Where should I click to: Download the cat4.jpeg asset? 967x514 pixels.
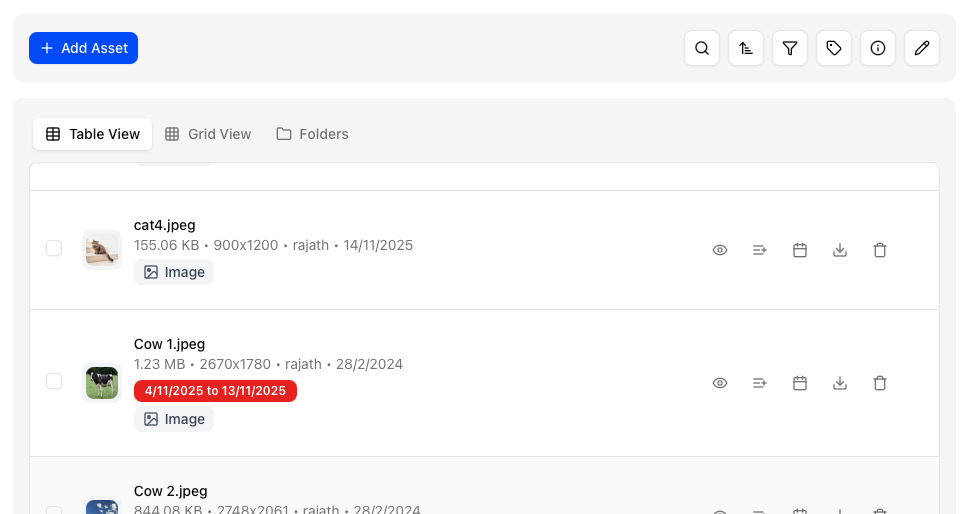coord(840,250)
